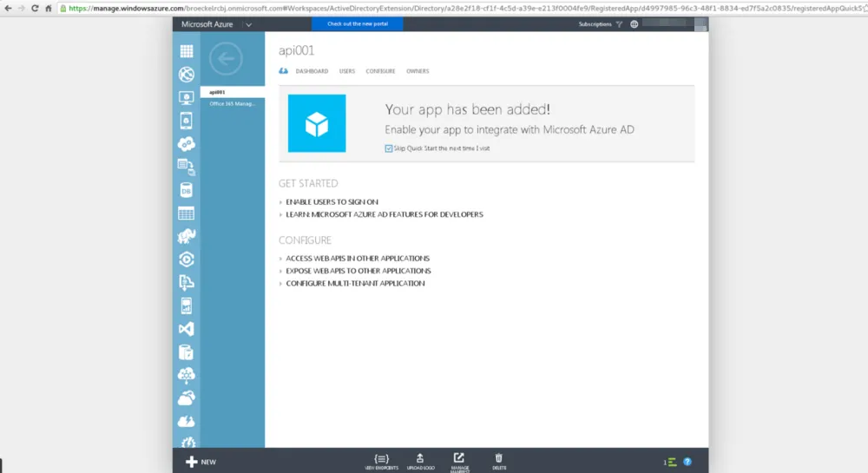Open HDInsight elephant icon in sidebar
This screenshot has height=473, width=868.
(187, 236)
